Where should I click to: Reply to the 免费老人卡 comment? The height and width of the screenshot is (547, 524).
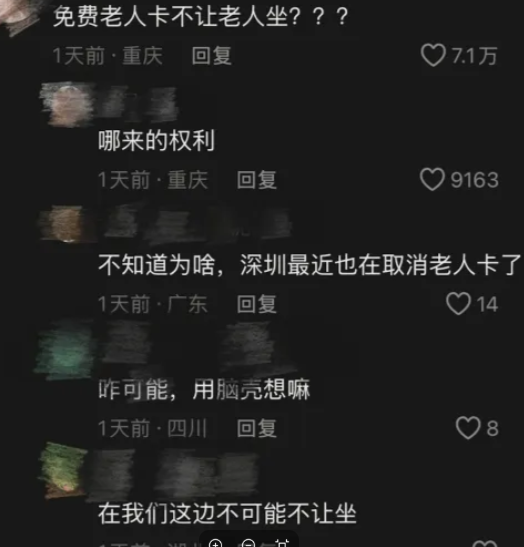[211, 56]
